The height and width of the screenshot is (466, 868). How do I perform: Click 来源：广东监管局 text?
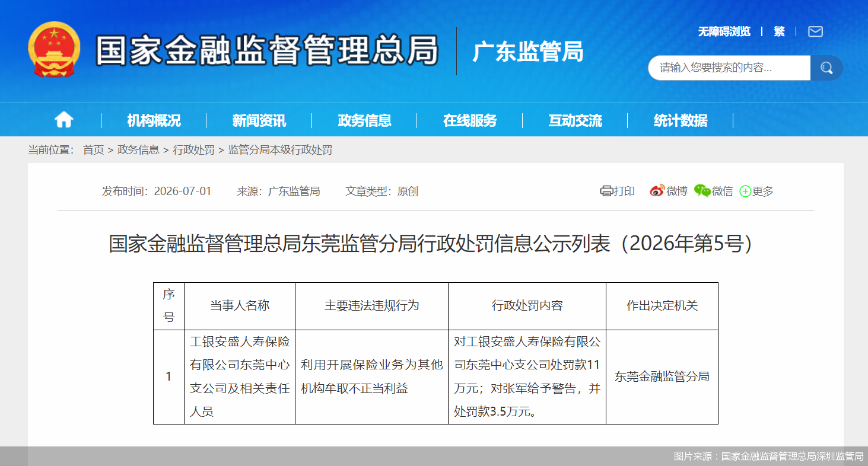click(x=278, y=191)
